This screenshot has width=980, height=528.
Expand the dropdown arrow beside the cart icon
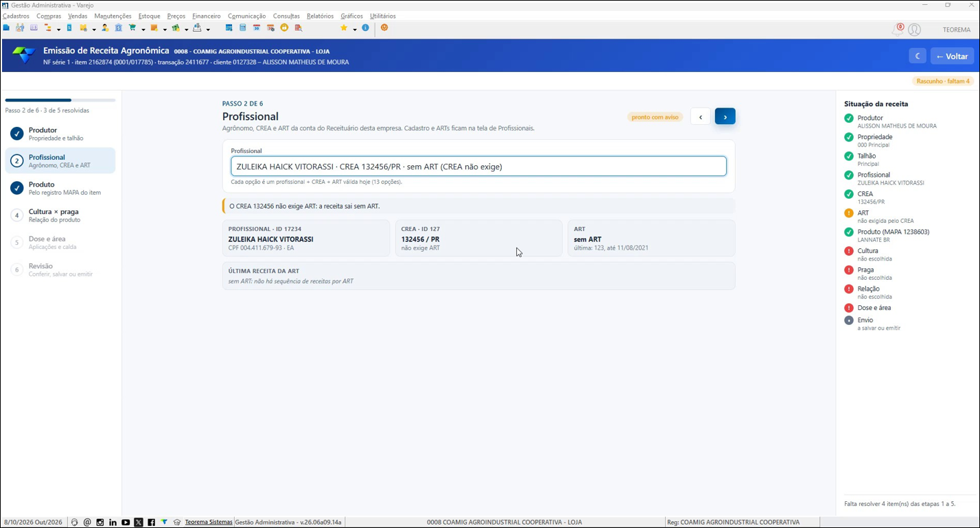pyautogui.click(x=143, y=29)
